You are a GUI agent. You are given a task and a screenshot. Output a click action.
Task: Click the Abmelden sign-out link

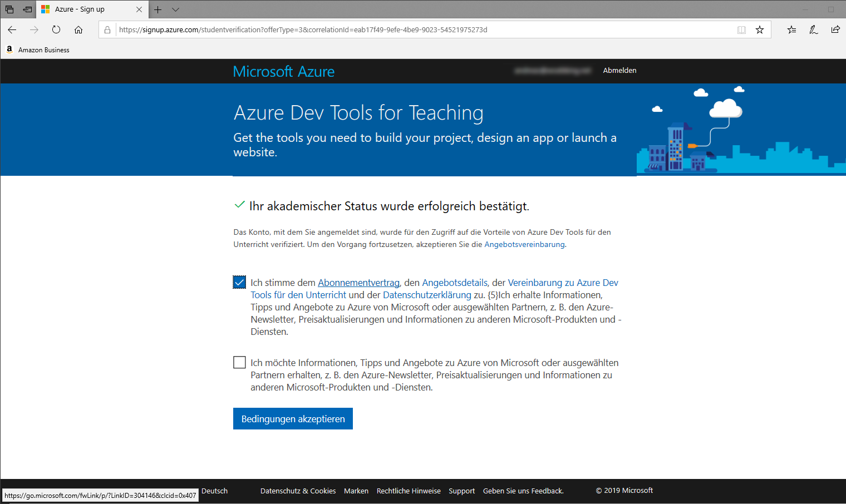619,71
